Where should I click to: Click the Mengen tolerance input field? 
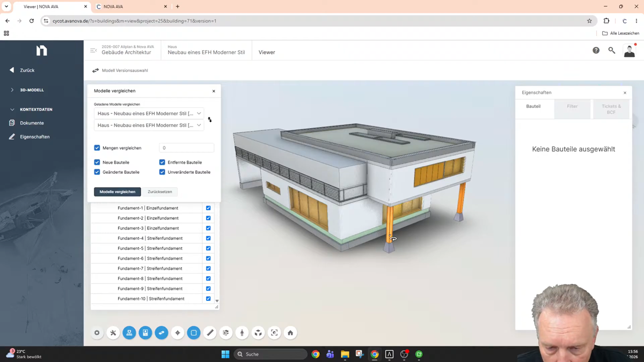pos(187,148)
